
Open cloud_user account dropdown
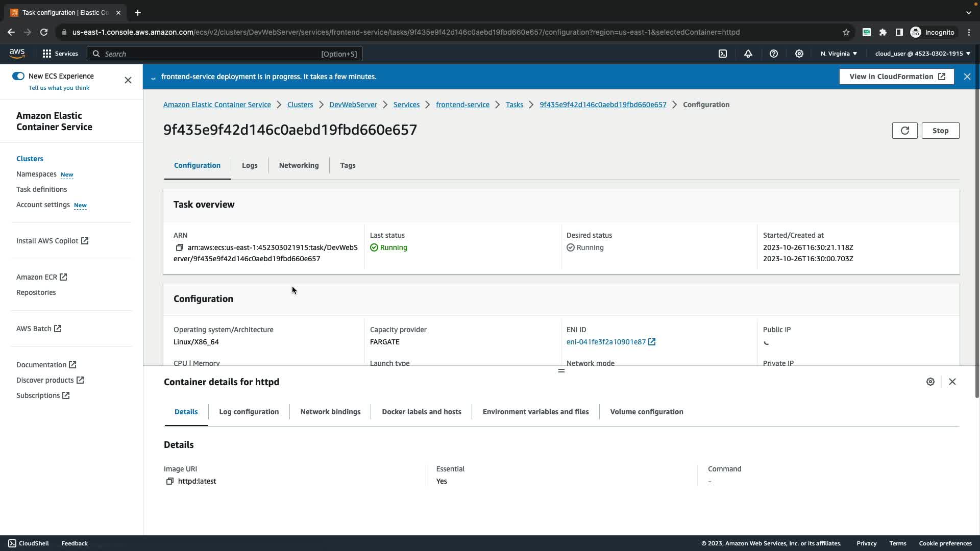tap(922, 54)
